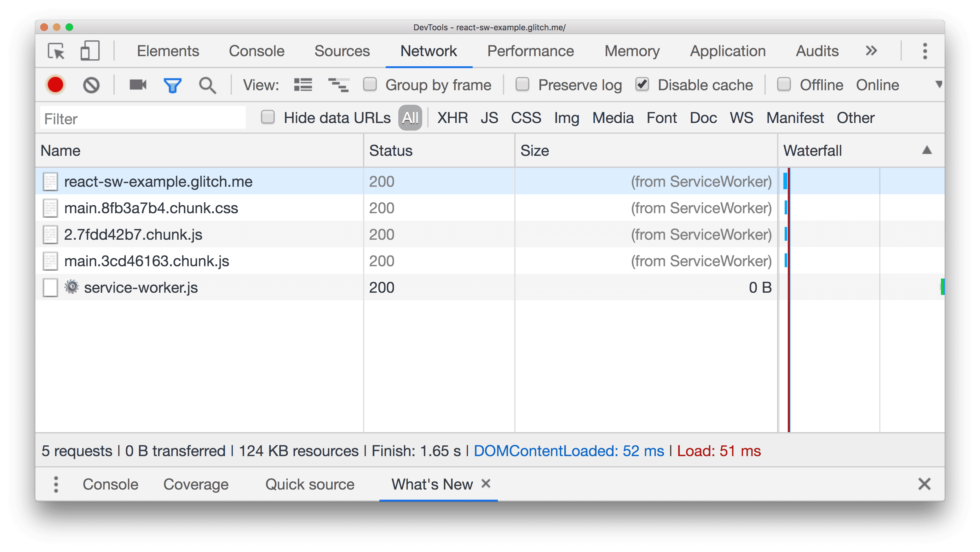Click the video camera capture icon

pos(137,84)
